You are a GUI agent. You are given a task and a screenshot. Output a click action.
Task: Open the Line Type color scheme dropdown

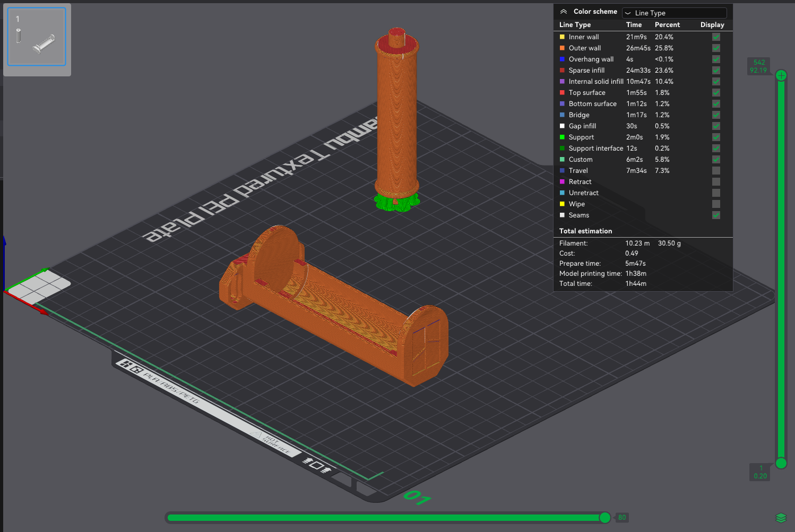point(674,13)
